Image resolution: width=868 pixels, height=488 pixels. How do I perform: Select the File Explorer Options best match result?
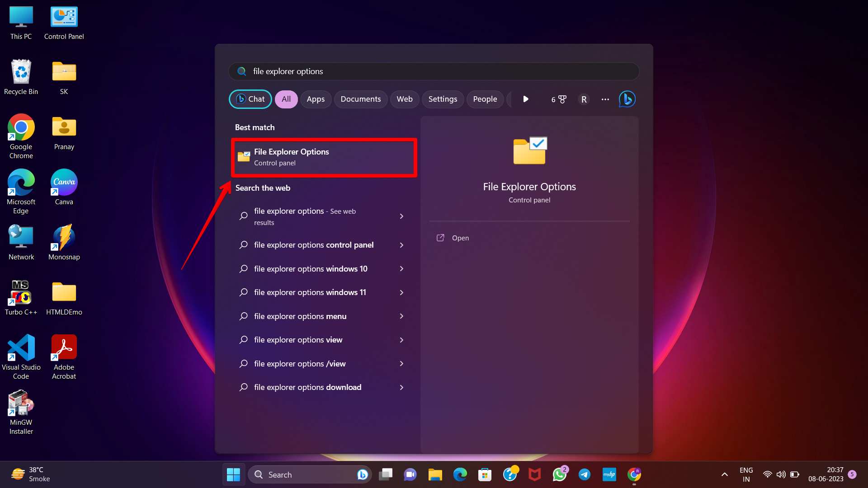click(x=324, y=157)
